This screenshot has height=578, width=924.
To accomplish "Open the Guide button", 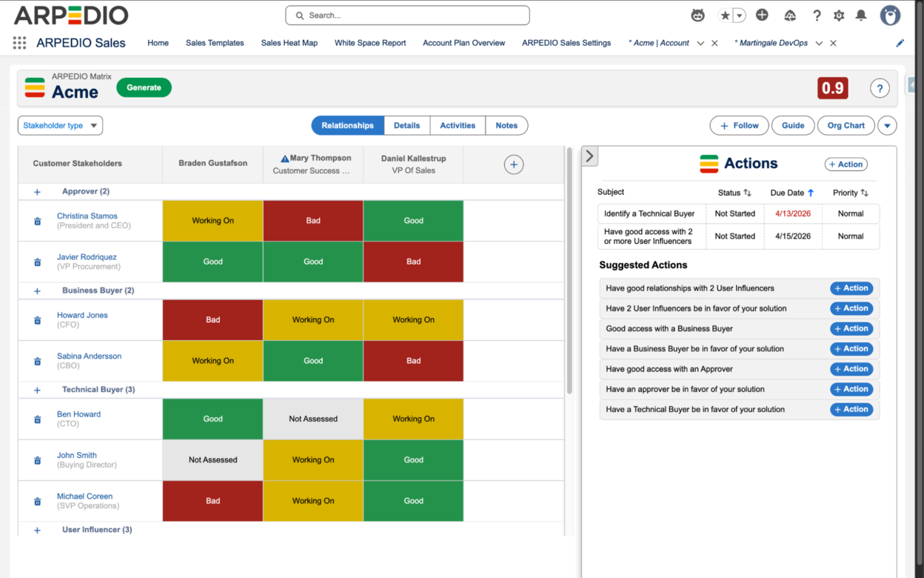I will [x=793, y=126].
